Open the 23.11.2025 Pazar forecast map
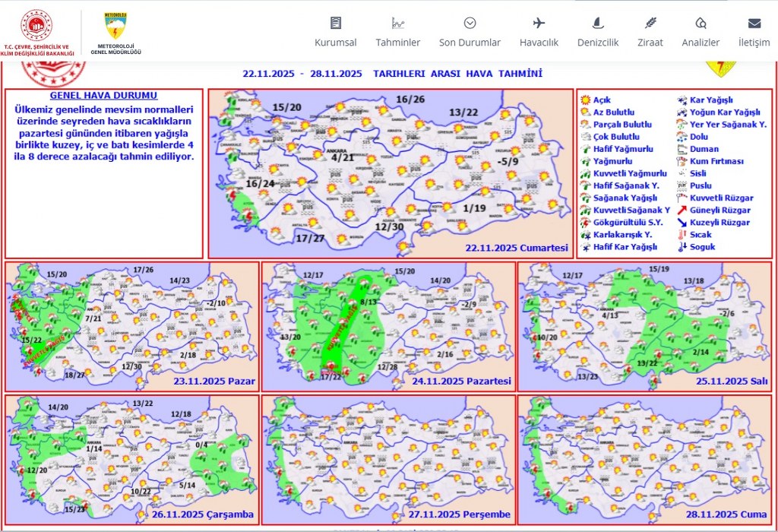 (131, 326)
